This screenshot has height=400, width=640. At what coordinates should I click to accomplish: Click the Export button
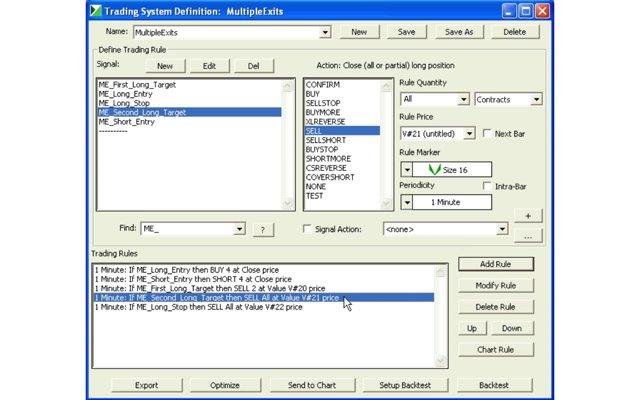(x=147, y=385)
